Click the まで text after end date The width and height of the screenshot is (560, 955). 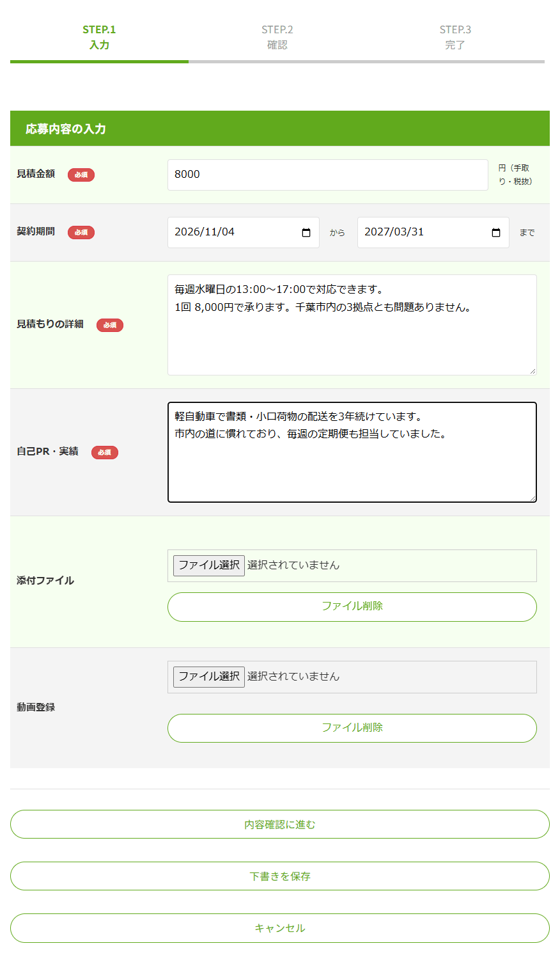[x=527, y=233]
